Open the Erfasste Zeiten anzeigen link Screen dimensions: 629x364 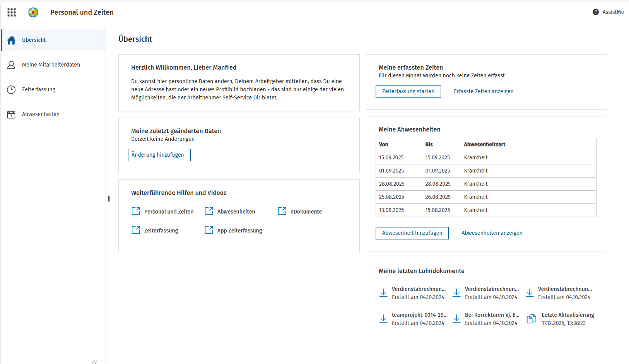[x=484, y=92]
